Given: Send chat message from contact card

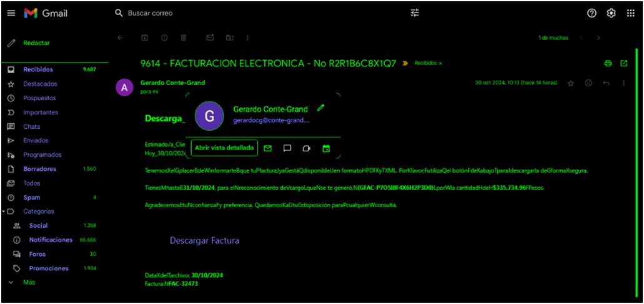Looking at the screenshot, I should [287, 148].
